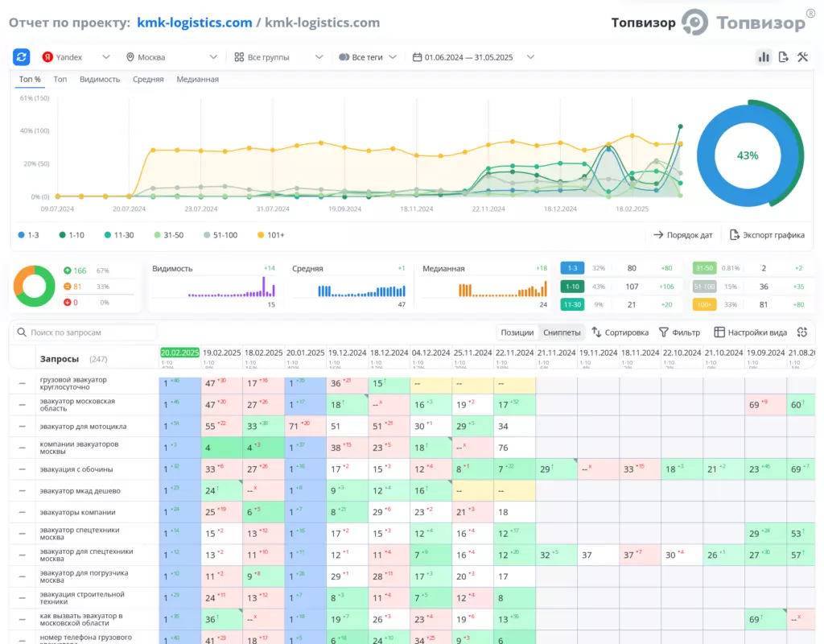Select the blue 1-3 range badge

[572, 268]
